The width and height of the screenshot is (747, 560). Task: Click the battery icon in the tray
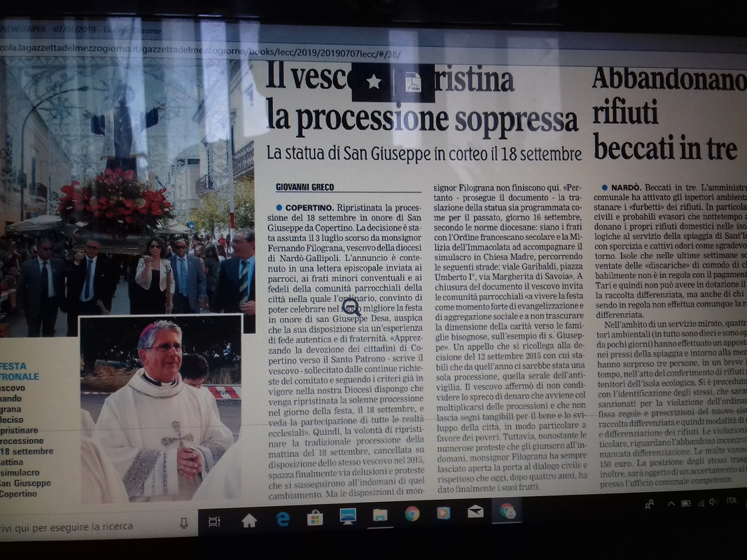pos(685,503)
